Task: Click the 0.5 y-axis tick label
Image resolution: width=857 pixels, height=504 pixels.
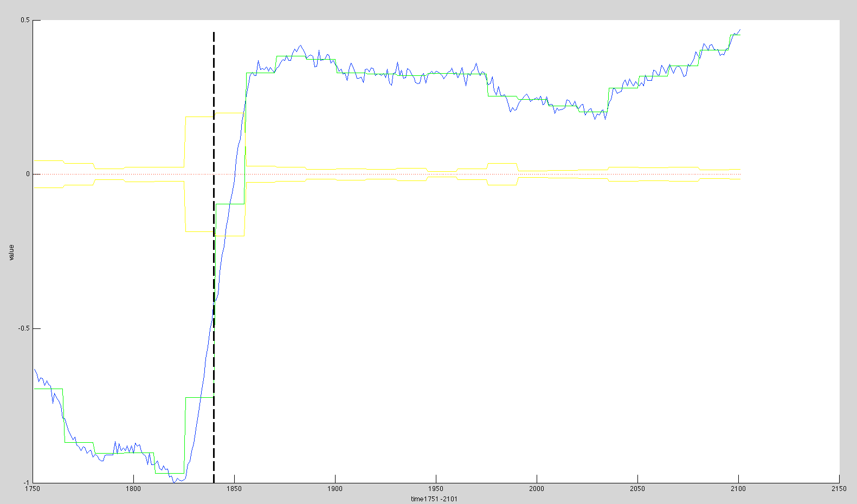Action: [x=25, y=20]
